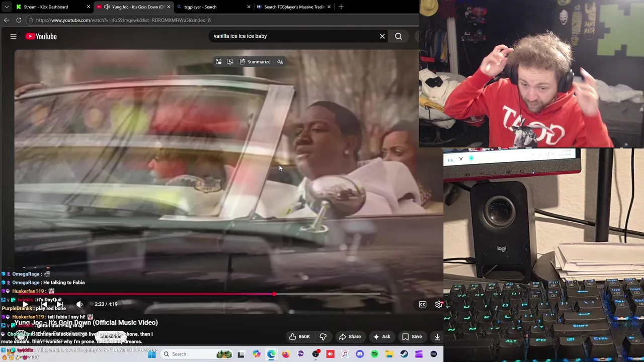Go to the previous video in playlist
The height and width of the screenshot is (362, 644).
[x=44, y=304]
